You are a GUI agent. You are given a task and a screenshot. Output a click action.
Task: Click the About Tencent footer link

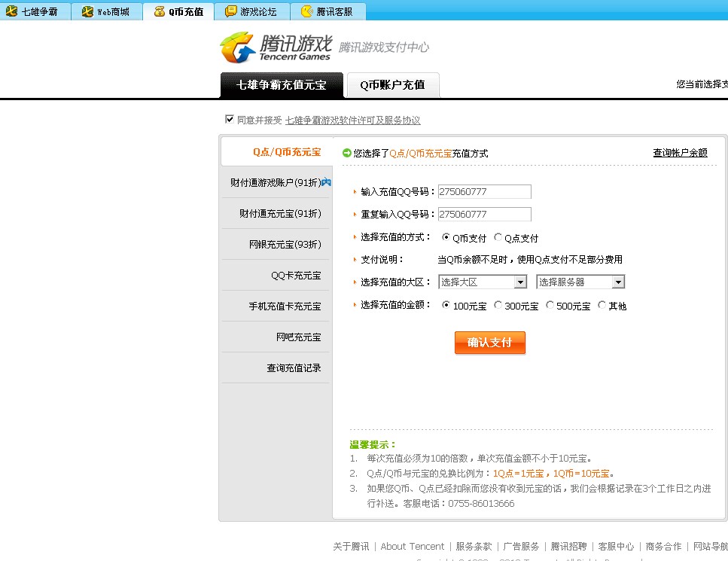[413, 547]
